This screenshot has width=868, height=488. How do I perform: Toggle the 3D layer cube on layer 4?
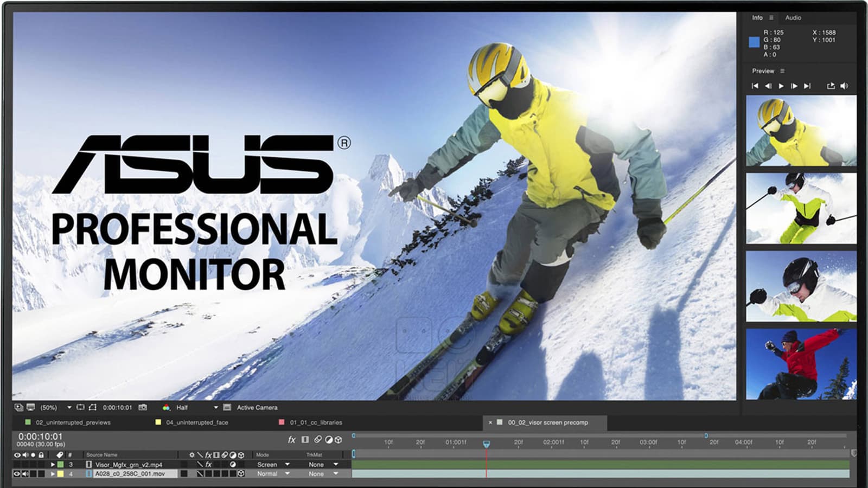point(241,474)
